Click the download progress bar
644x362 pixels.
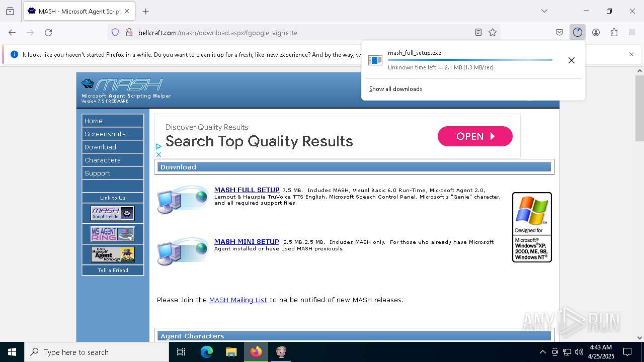click(x=470, y=60)
